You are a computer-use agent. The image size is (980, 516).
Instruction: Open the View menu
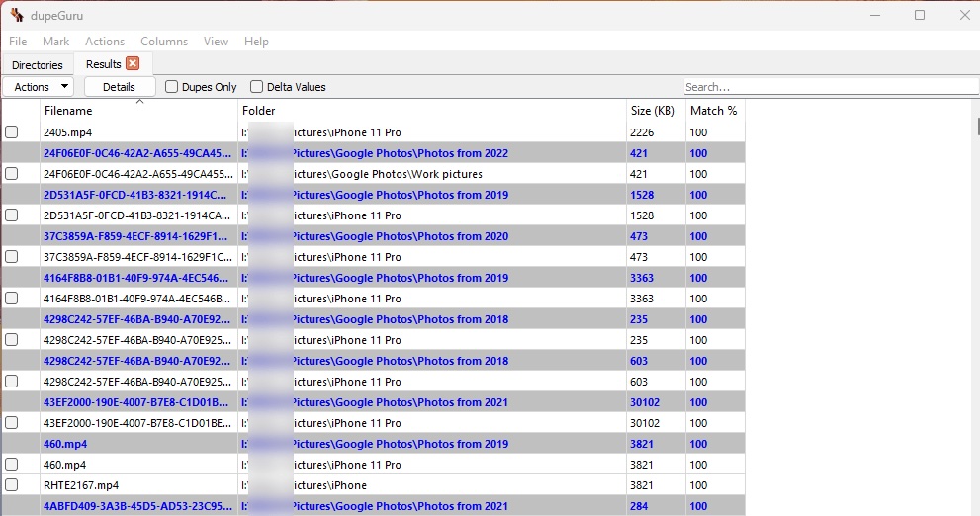(x=216, y=42)
